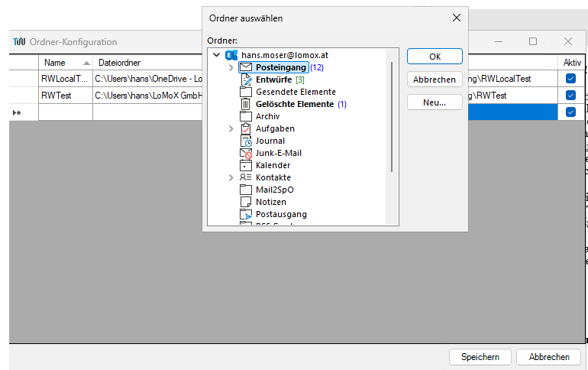588x370 pixels.
Task: Click the Gesendete Elemente folder icon
Action: pyautogui.click(x=246, y=92)
